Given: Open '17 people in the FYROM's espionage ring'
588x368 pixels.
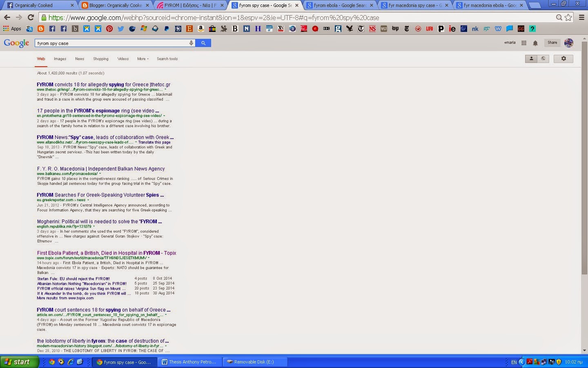Looking at the screenshot, I should 98,111.
